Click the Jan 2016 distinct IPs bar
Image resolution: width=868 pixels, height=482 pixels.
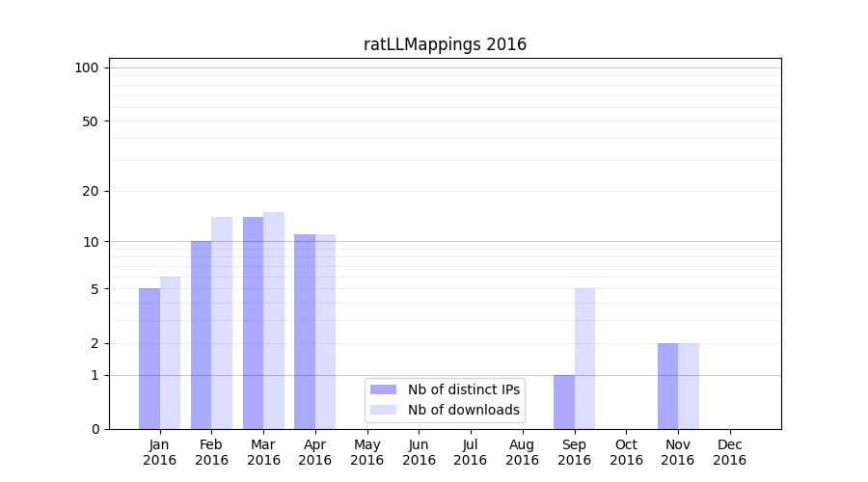(149, 359)
